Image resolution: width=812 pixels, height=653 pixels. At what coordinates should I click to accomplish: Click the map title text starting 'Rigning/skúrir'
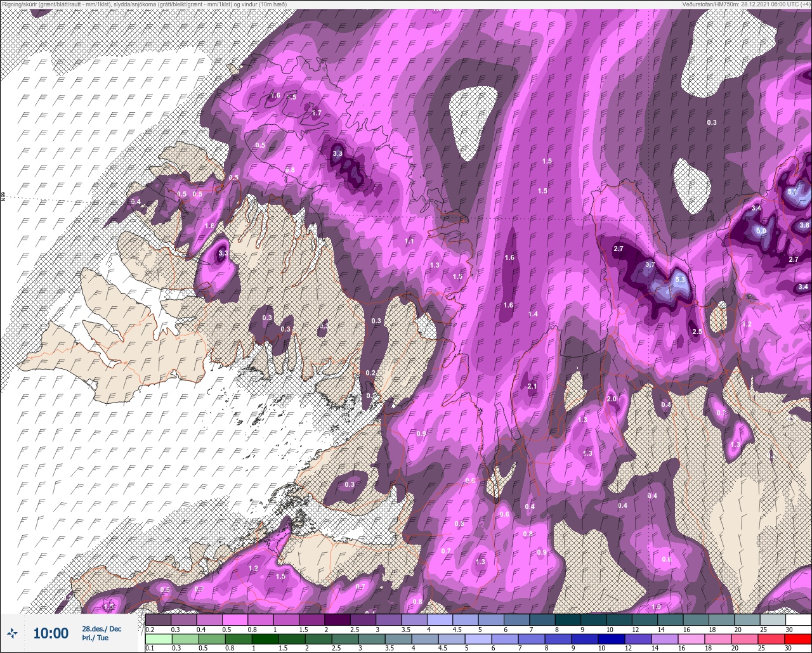(x=144, y=4)
